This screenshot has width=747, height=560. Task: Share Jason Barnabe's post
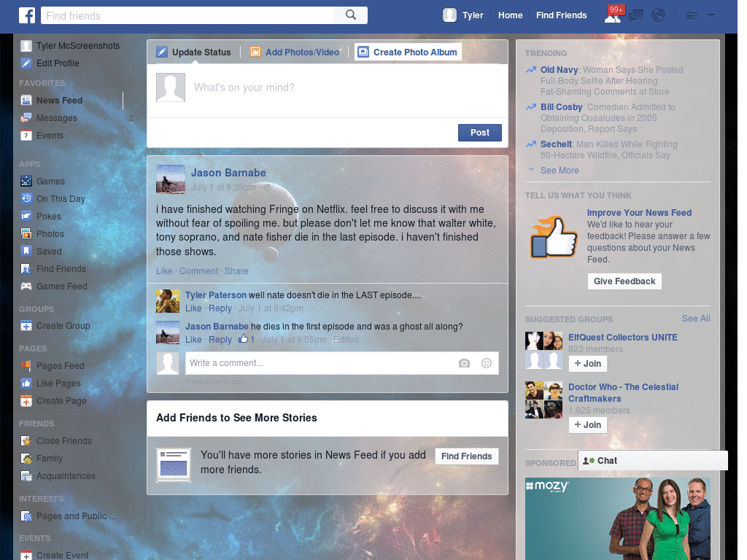coord(236,271)
